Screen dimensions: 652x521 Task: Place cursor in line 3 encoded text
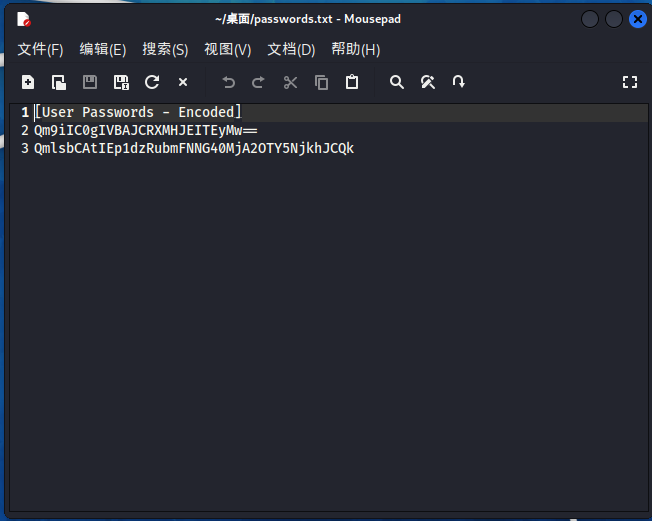pos(194,149)
